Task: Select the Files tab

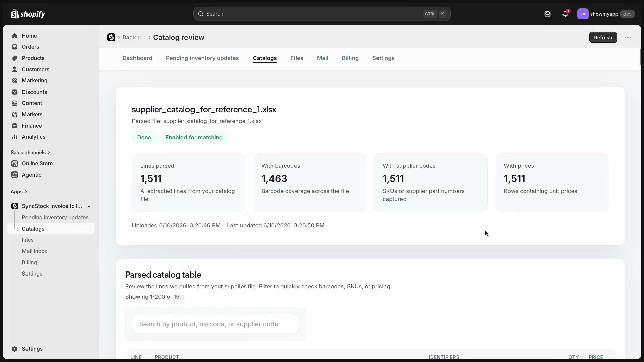Action: click(x=297, y=58)
